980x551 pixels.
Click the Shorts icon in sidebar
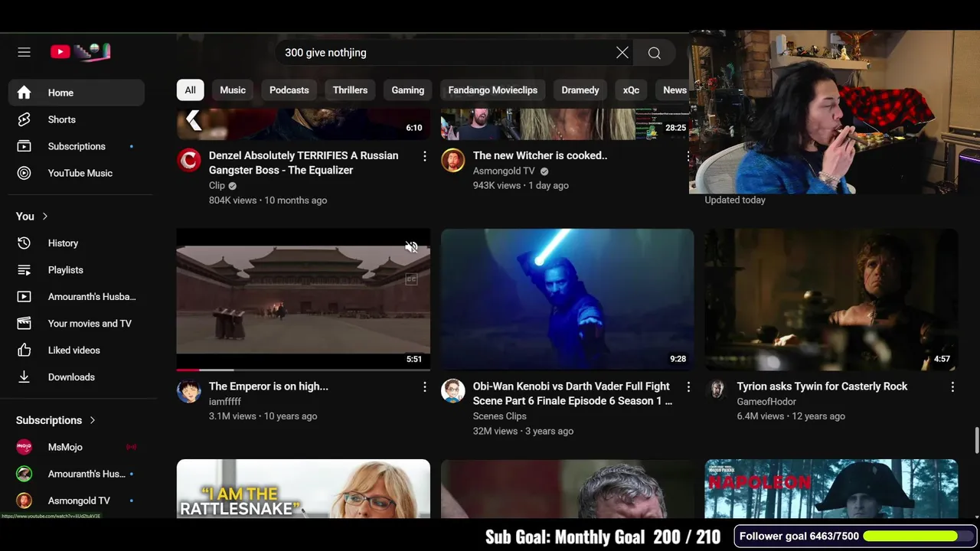click(x=24, y=119)
